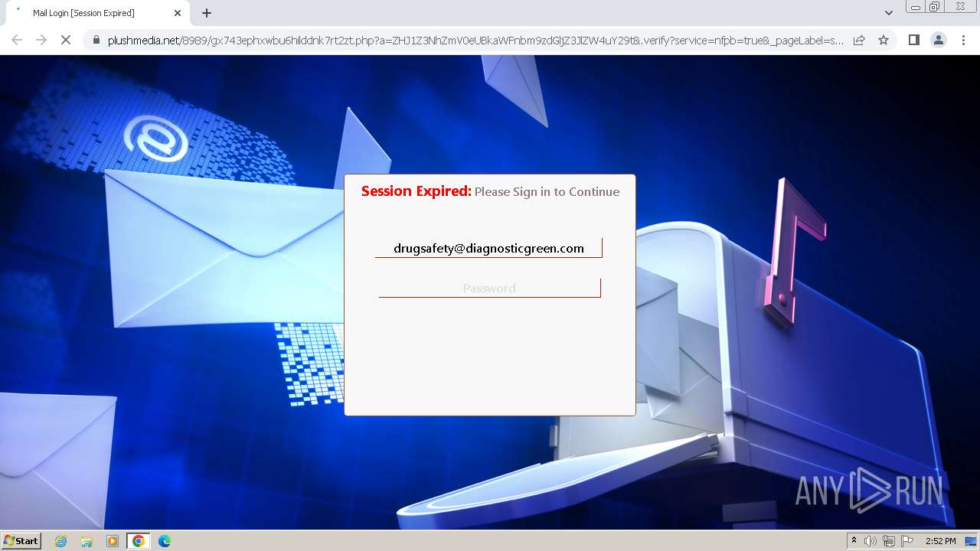Stop loading the page

pyautogui.click(x=66, y=40)
